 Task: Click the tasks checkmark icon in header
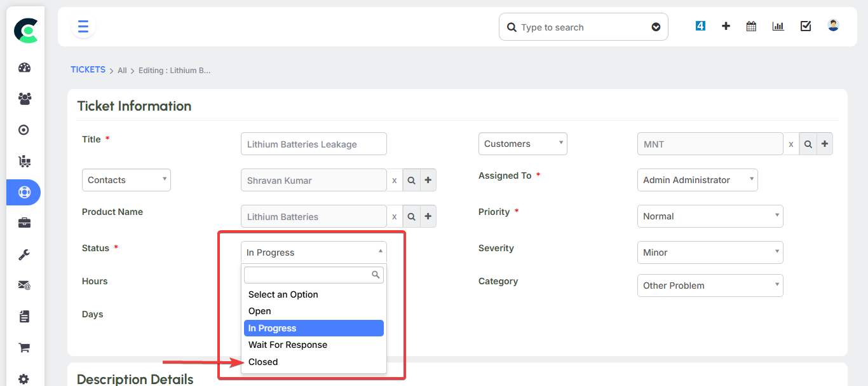pos(806,27)
